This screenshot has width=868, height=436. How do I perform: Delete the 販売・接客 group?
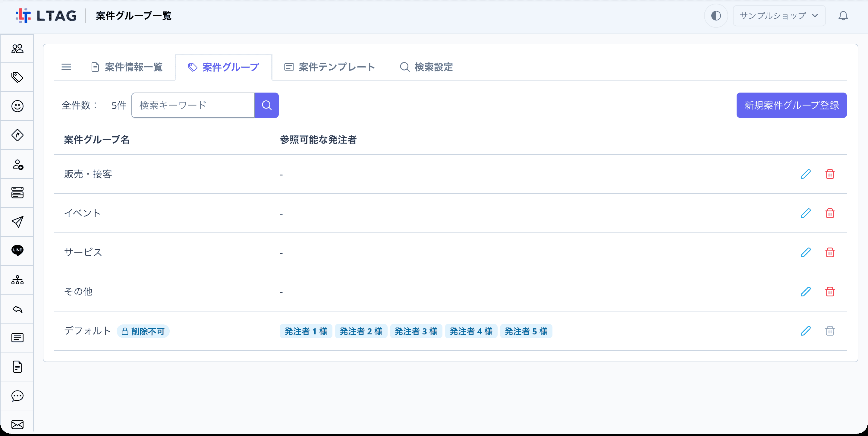point(830,174)
